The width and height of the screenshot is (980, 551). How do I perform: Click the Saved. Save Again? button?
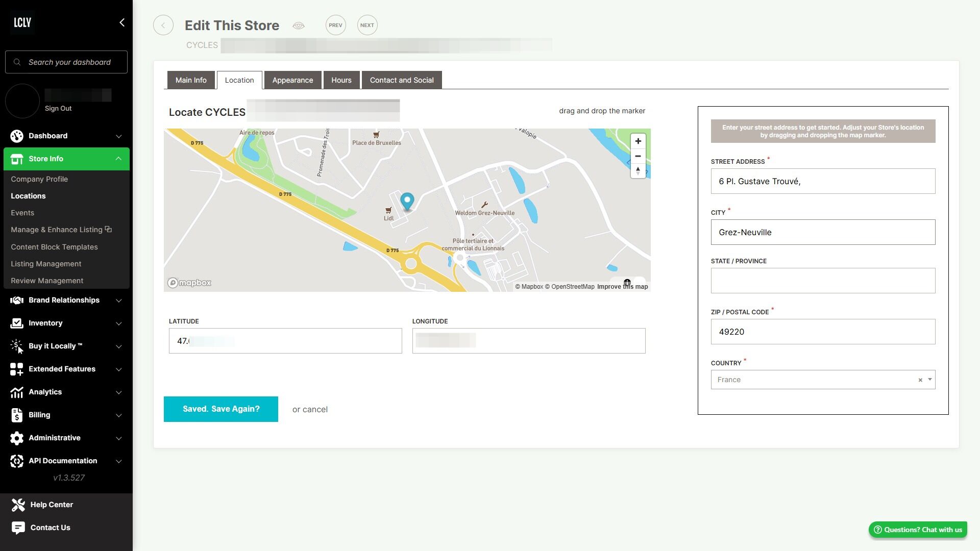click(x=220, y=409)
